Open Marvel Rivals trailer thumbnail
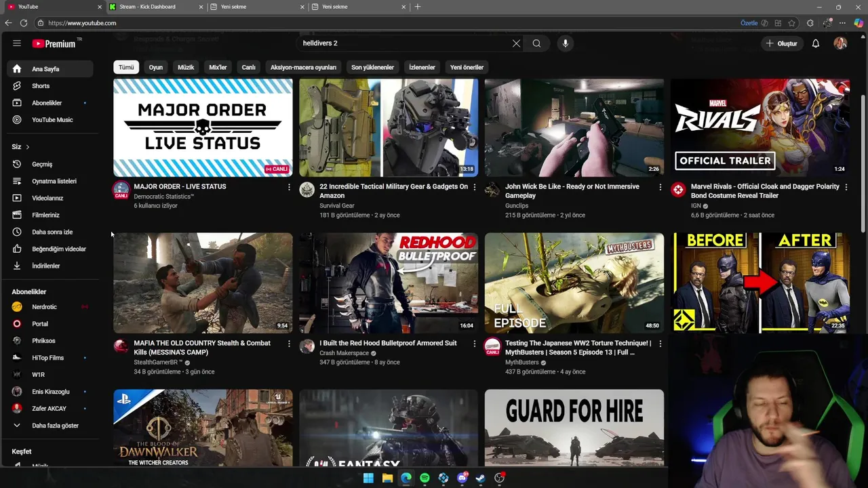The width and height of the screenshot is (868, 488). 760,127
